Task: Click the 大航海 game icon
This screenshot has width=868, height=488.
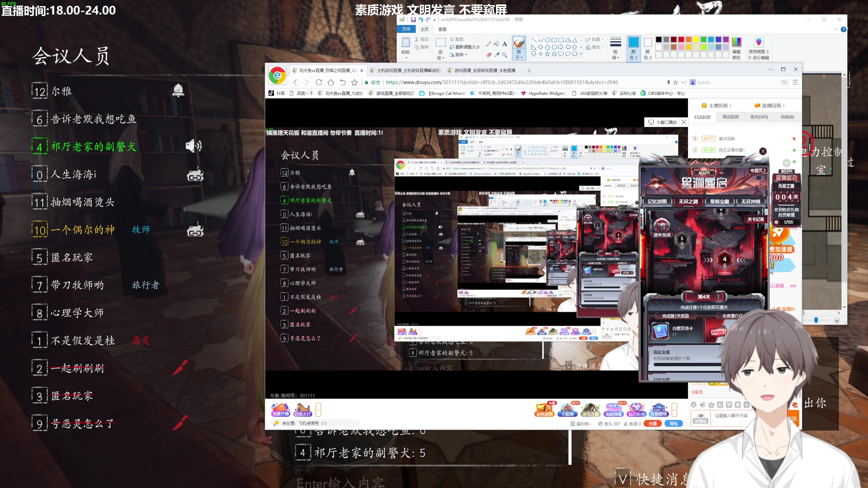Action: point(567,410)
